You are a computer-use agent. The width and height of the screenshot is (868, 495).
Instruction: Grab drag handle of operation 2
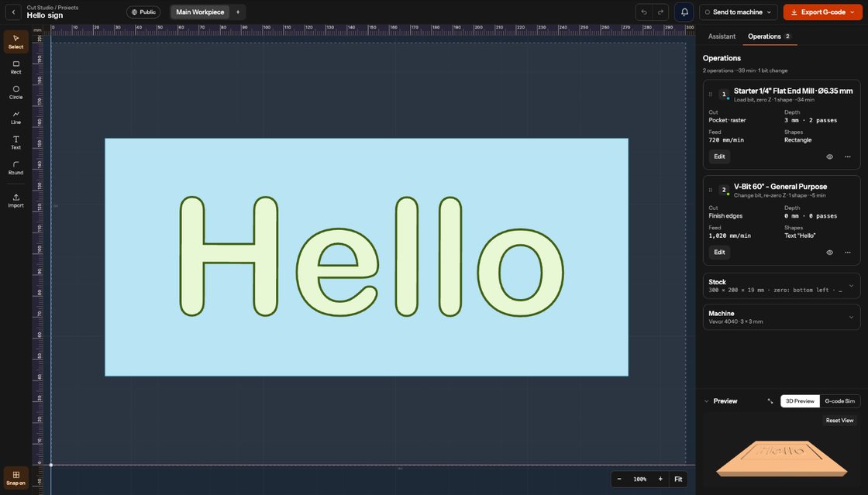[x=710, y=191]
